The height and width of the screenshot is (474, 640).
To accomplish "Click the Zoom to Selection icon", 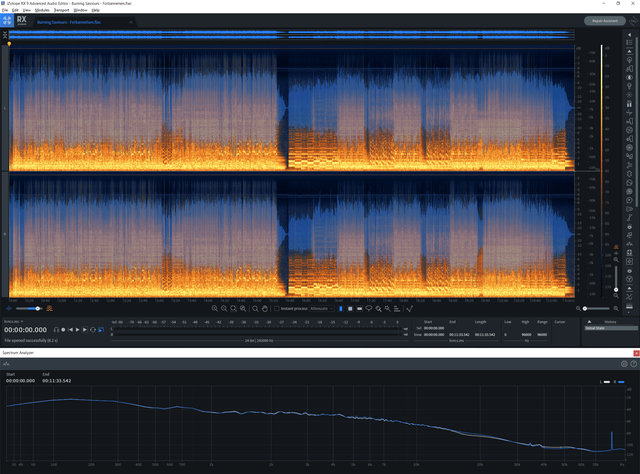I will [233, 309].
